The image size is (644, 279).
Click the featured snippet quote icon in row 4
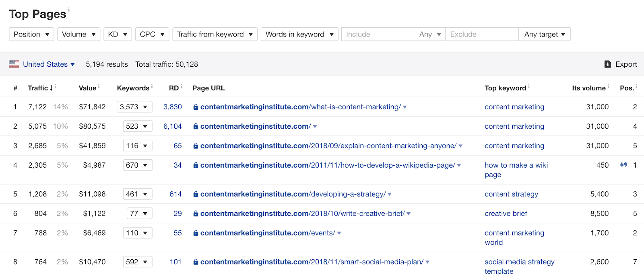coord(624,165)
